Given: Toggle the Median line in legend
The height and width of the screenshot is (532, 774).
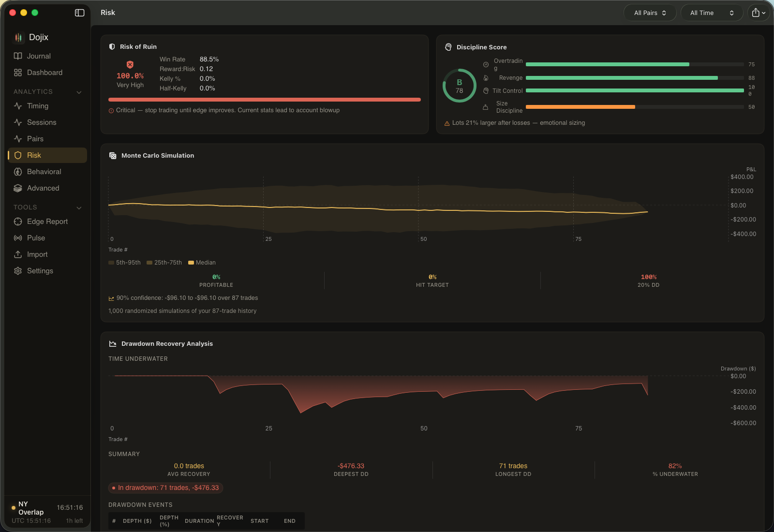Looking at the screenshot, I should click(x=201, y=263).
